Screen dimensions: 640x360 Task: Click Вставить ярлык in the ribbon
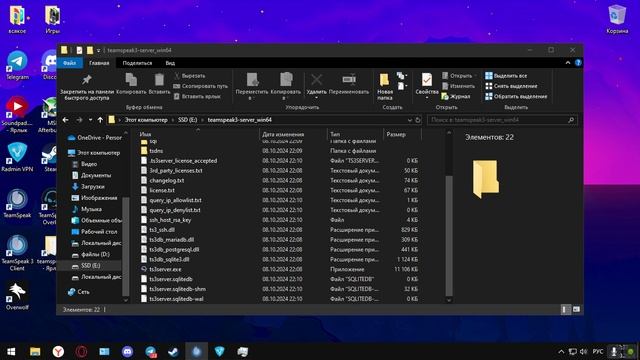click(x=198, y=96)
